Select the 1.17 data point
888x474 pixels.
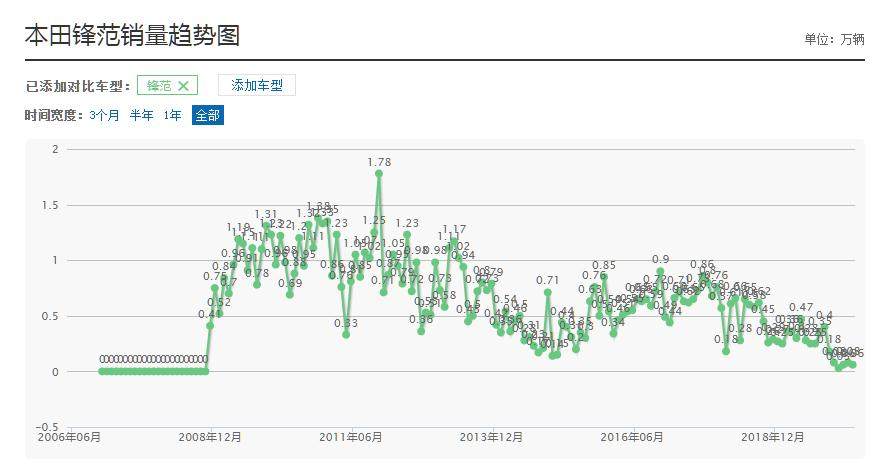pos(454,241)
